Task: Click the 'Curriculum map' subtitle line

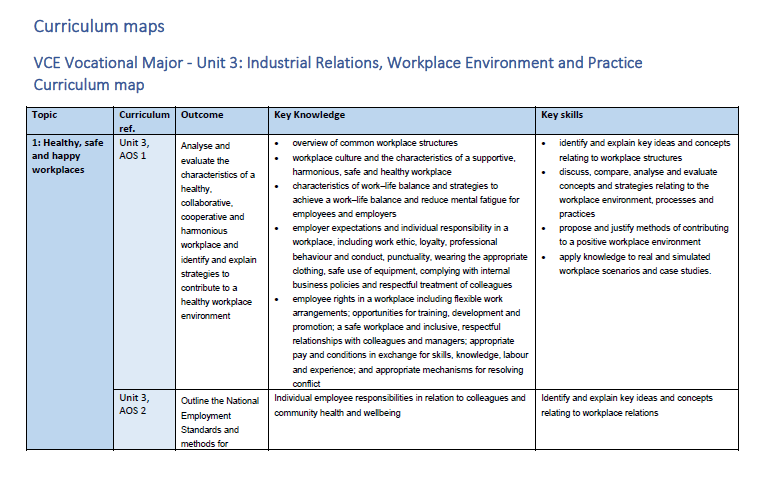Action: coord(89,85)
